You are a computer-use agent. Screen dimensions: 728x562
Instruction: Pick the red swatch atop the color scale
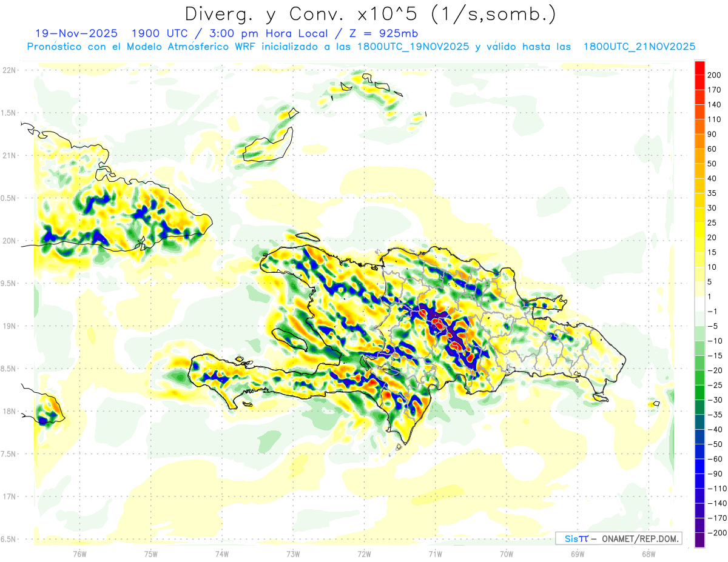point(699,68)
